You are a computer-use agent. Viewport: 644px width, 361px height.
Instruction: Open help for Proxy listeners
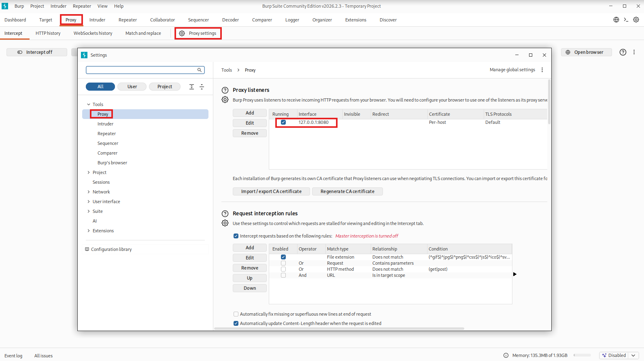(225, 90)
